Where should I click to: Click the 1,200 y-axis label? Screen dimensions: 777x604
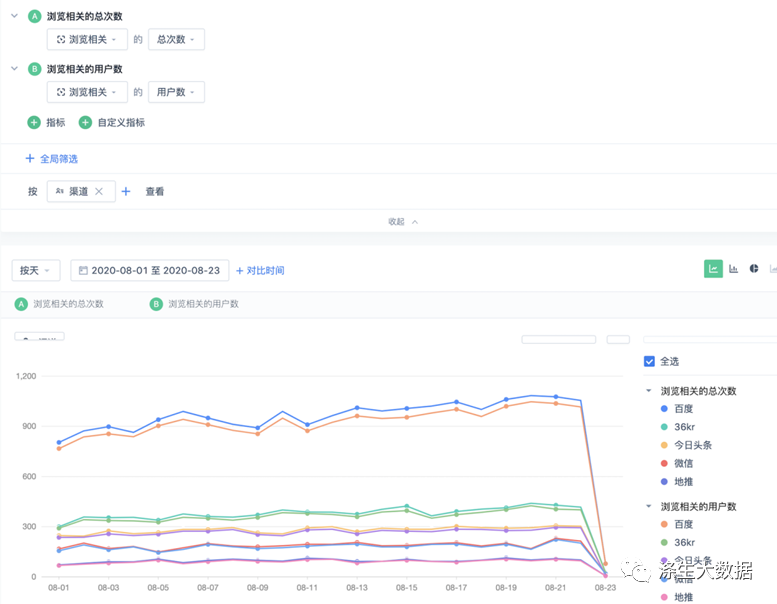(26, 376)
